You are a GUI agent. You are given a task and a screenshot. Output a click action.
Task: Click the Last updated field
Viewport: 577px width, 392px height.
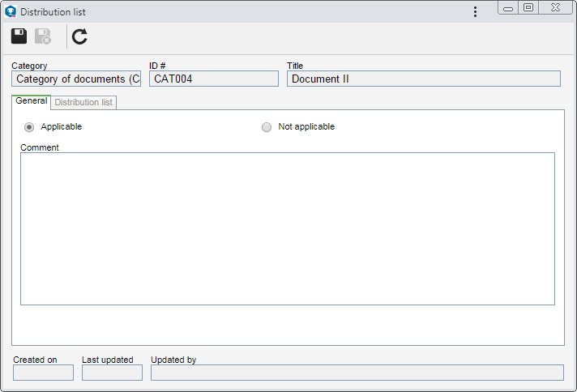[112, 373]
